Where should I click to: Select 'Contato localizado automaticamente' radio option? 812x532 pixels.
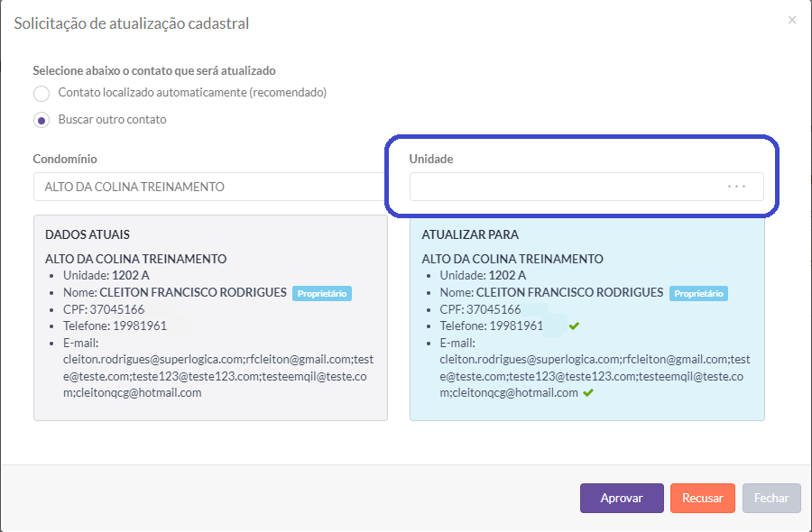click(x=42, y=93)
